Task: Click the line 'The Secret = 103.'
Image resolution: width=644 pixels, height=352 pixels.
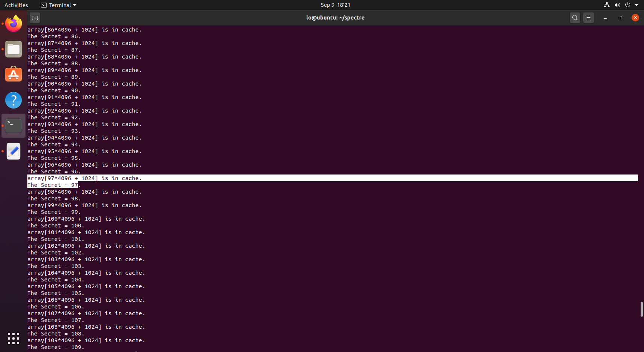Action: click(x=56, y=266)
